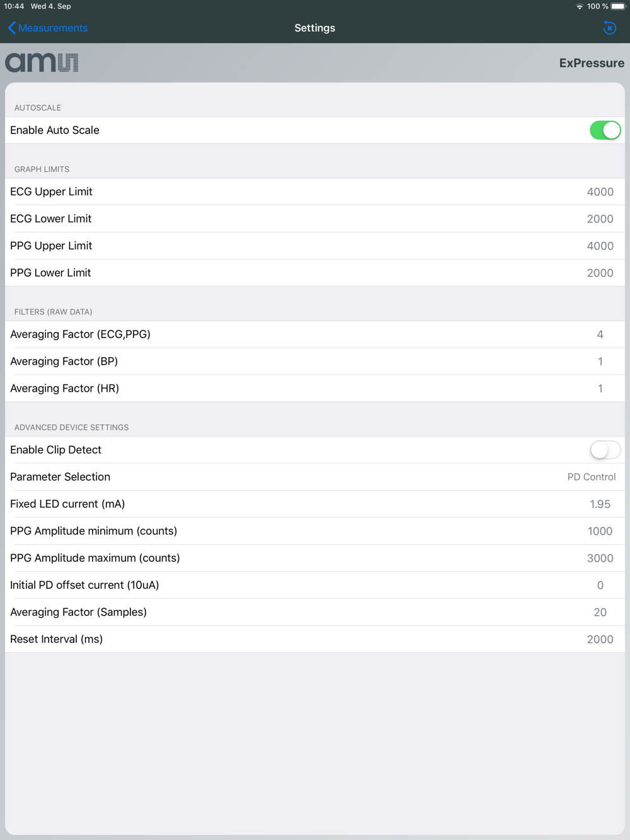Change the PPG Lower Limit value
Image resolution: width=630 pixels, height=840 pixels.
point(600,273)
